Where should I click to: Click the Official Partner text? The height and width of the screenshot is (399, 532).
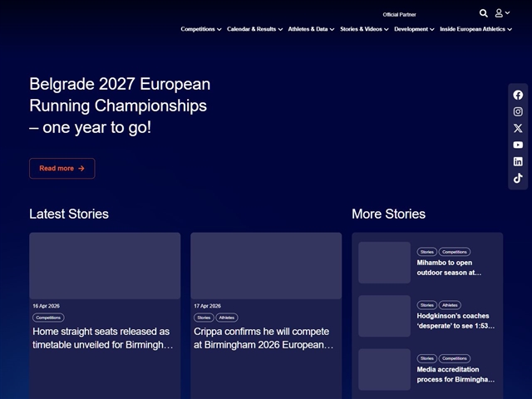(399, 15)
